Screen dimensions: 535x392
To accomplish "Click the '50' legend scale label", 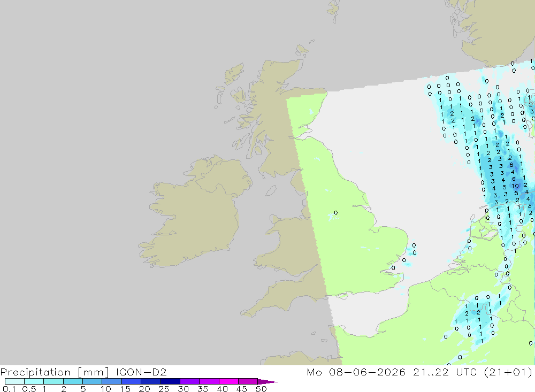I will [x=261, y=389].
